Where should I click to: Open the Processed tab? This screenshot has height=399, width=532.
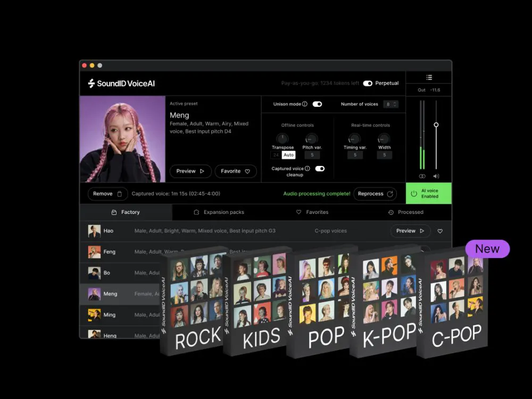[405, 212]
